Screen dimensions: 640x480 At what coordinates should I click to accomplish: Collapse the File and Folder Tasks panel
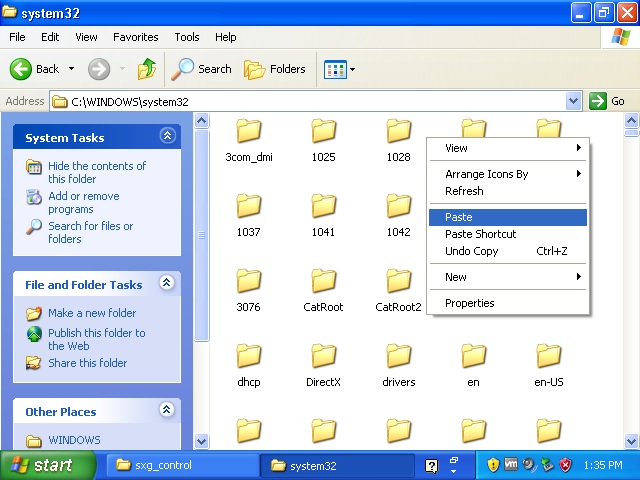pyautogui.click(x=167, y=284)
